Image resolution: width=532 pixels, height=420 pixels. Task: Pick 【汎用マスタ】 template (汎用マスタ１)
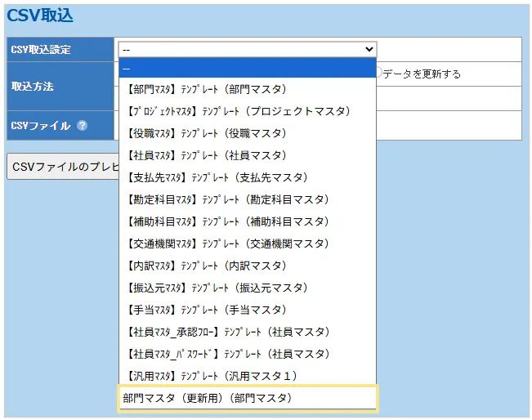[247, 376]
